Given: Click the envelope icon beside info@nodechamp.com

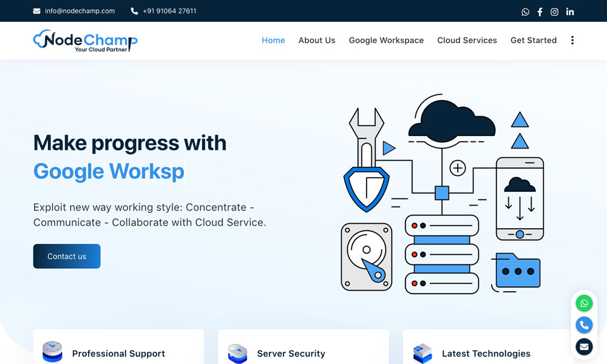Looking at the screenshot, I should point(37,11).
